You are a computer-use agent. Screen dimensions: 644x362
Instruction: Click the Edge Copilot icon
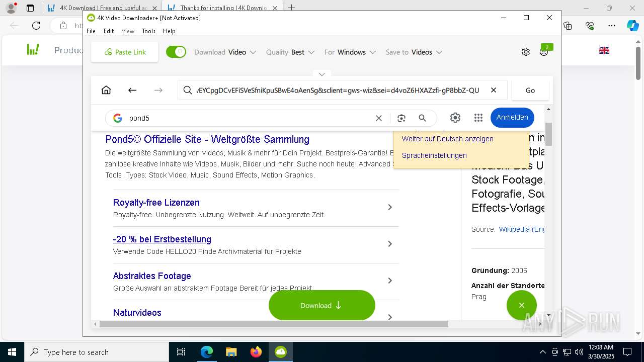pyautogui.click(x=632, y=26)
